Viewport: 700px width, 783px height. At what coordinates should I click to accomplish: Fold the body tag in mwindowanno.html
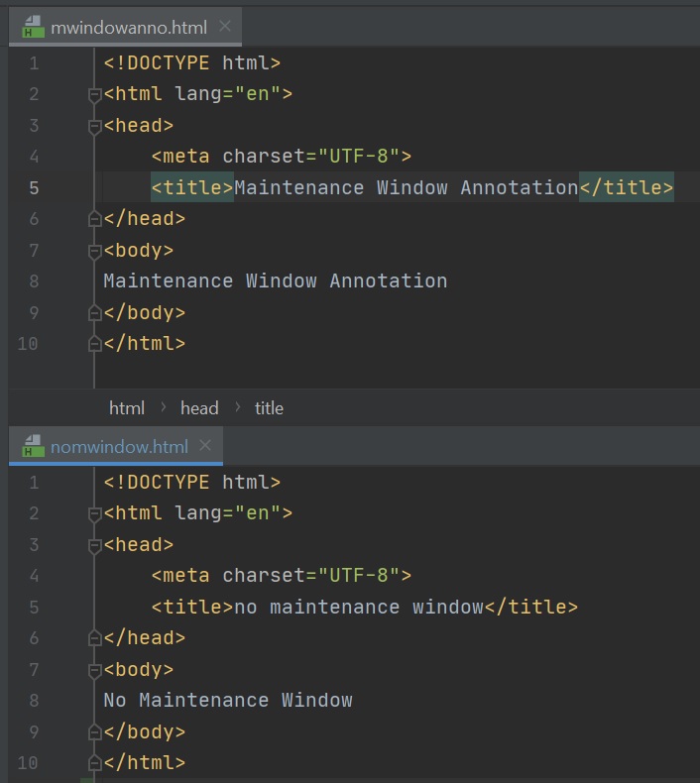pyautogui.click(x=95, y=252)
